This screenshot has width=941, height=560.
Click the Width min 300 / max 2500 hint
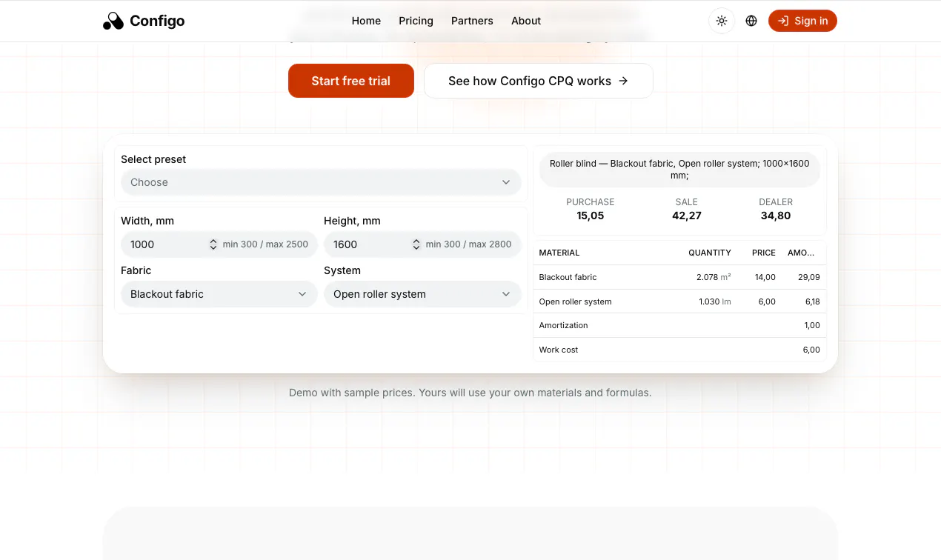pos(265,244)
